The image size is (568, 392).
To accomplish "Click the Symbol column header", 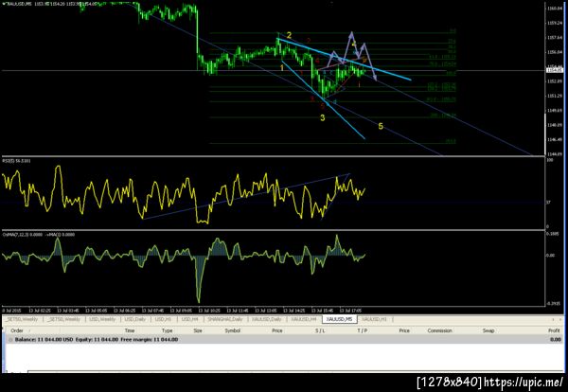I will (x=233, y=330).
